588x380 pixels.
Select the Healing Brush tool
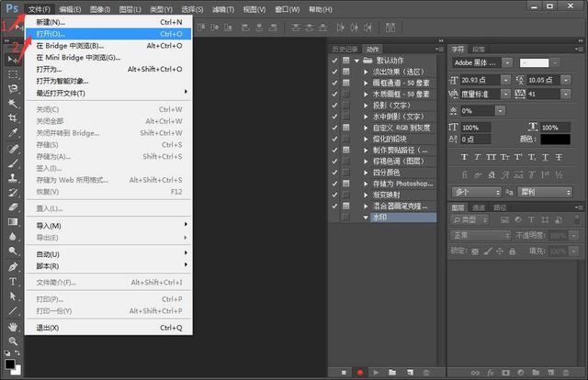click(12, 149)
